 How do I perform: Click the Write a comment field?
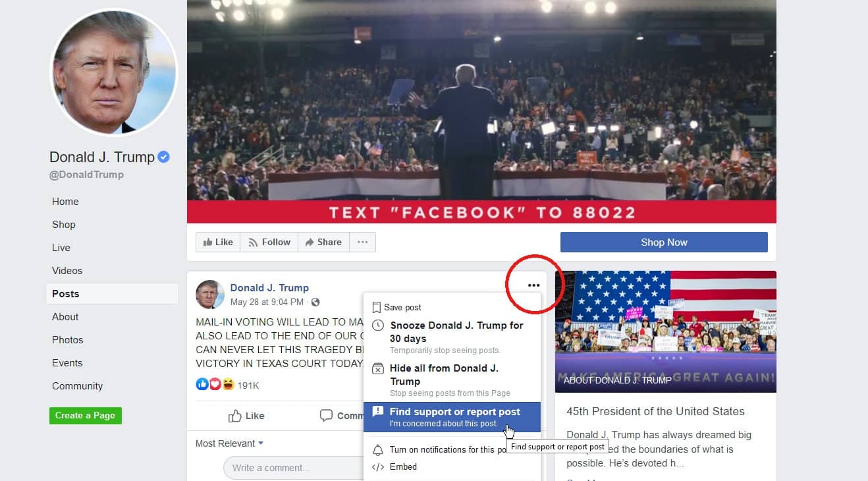pyautogui.click(x=293, y=468)
